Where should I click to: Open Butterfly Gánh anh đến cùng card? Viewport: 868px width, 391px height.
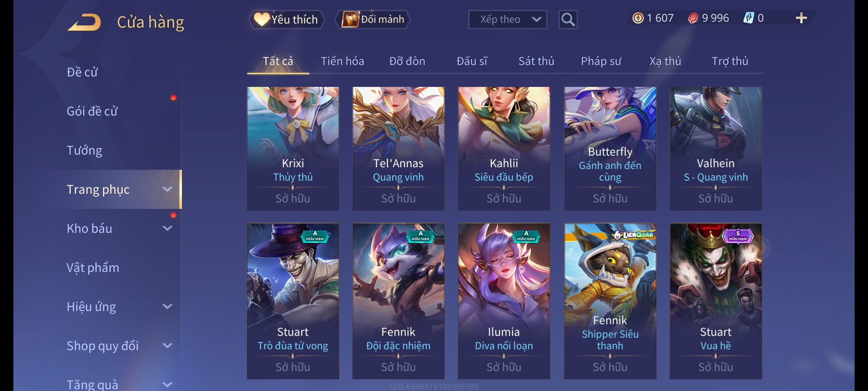point(610,148)
